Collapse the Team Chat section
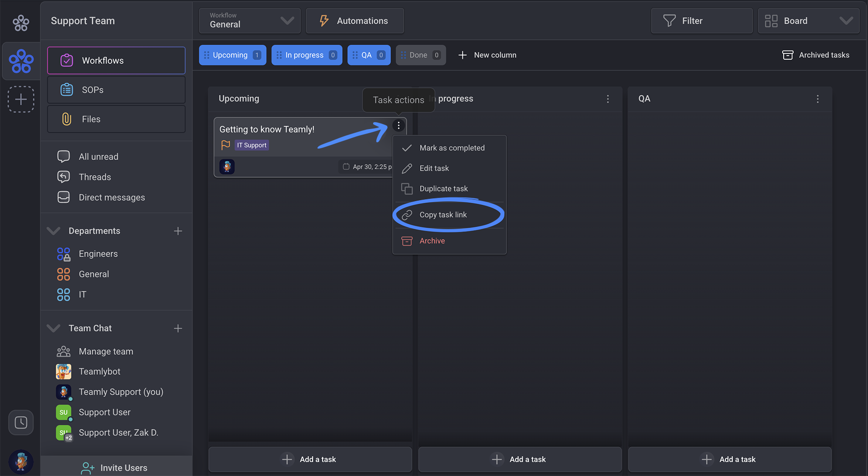 [54, 328]
